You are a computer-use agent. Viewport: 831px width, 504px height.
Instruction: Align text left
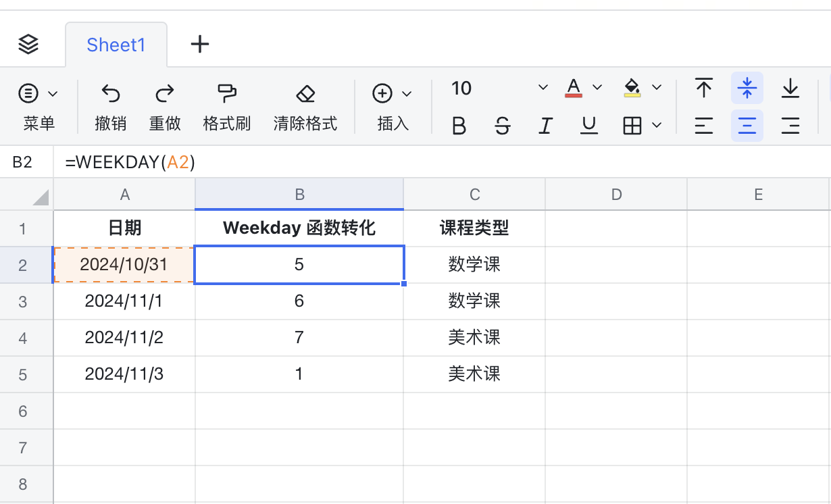tap(704, 126)
